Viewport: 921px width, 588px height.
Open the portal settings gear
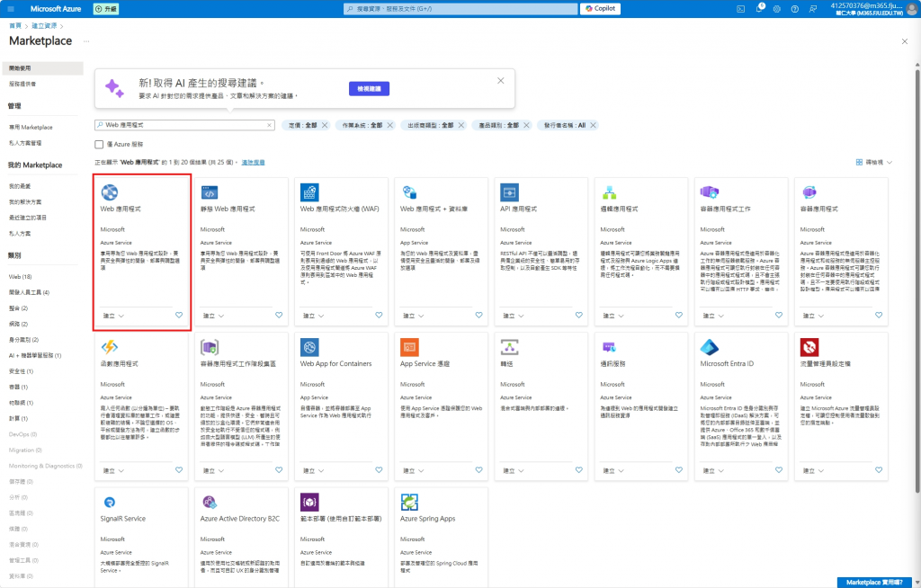[777, 9]
